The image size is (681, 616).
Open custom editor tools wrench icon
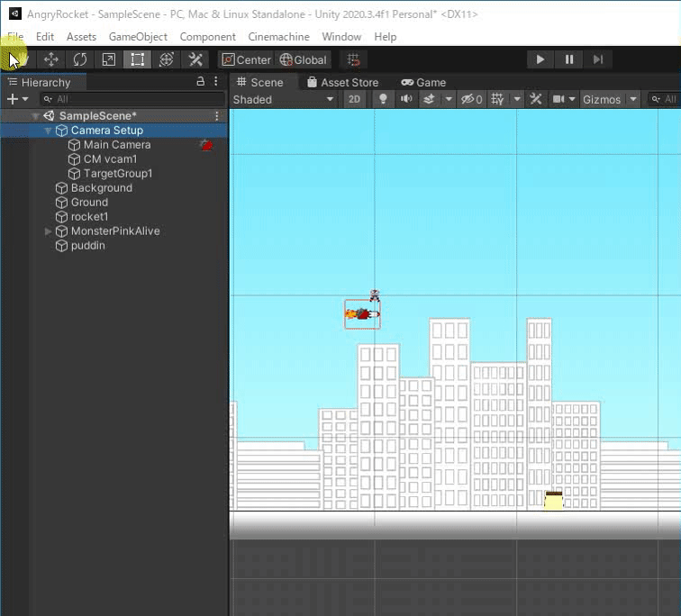click(195, 59)
